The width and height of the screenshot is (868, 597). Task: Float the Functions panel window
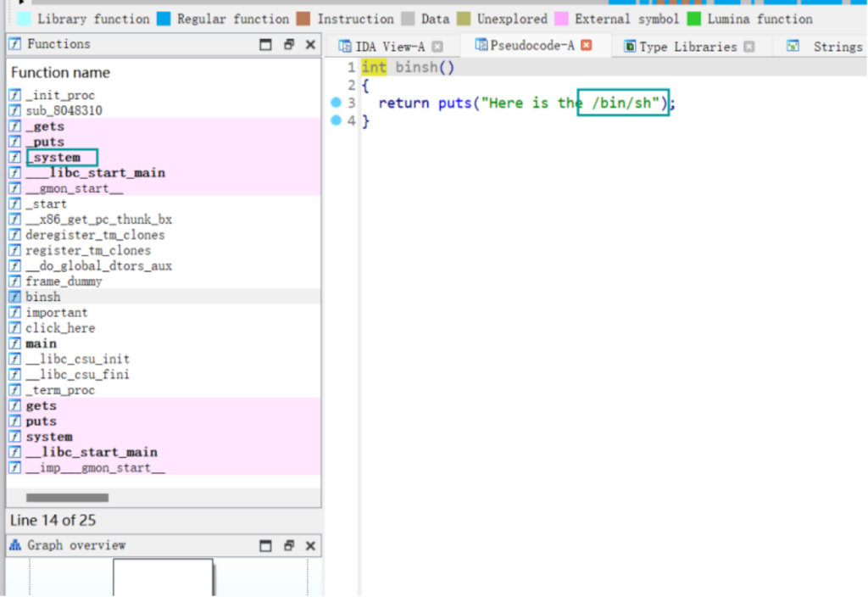tap(288, 45)
